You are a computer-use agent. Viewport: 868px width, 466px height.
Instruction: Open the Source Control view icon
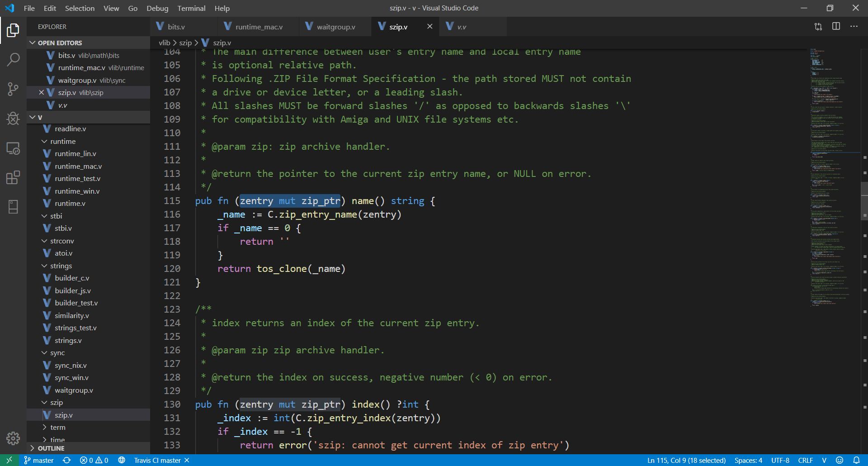(13, 89)
